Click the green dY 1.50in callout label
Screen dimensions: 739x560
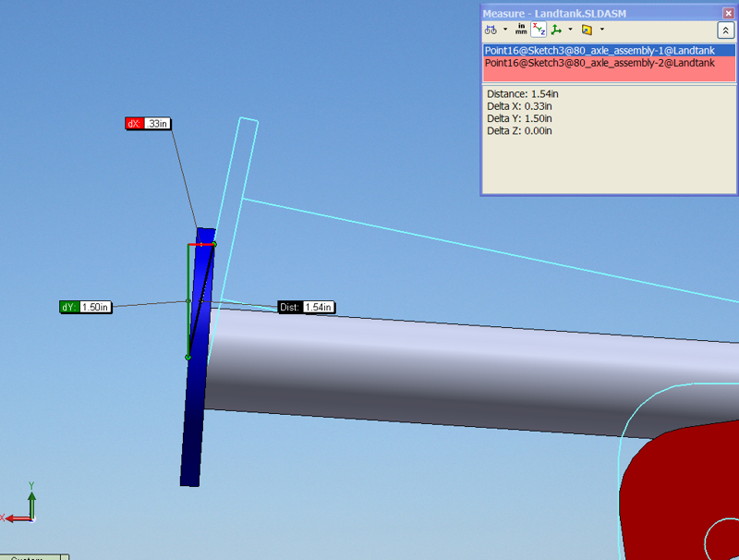(x=86, y=307)
